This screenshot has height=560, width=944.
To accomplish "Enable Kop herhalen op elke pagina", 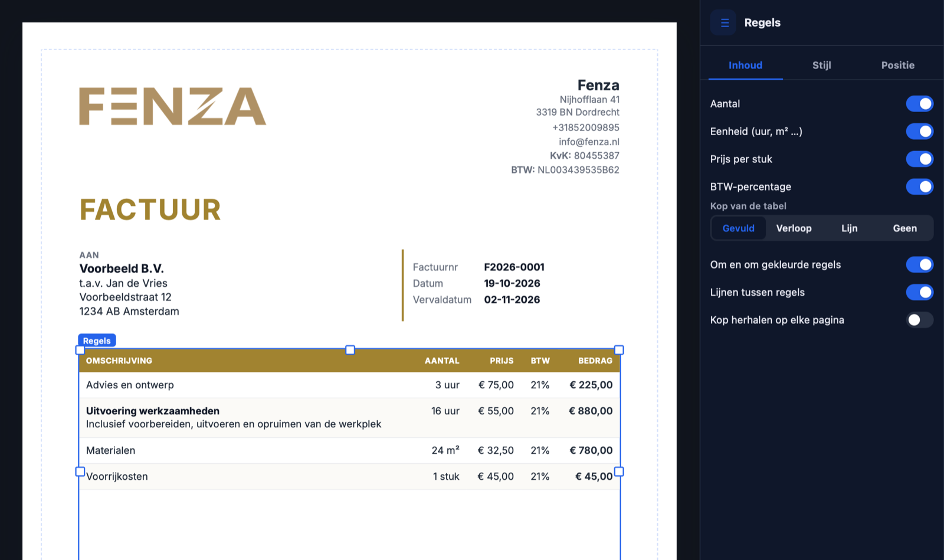I will pos(920,320).
